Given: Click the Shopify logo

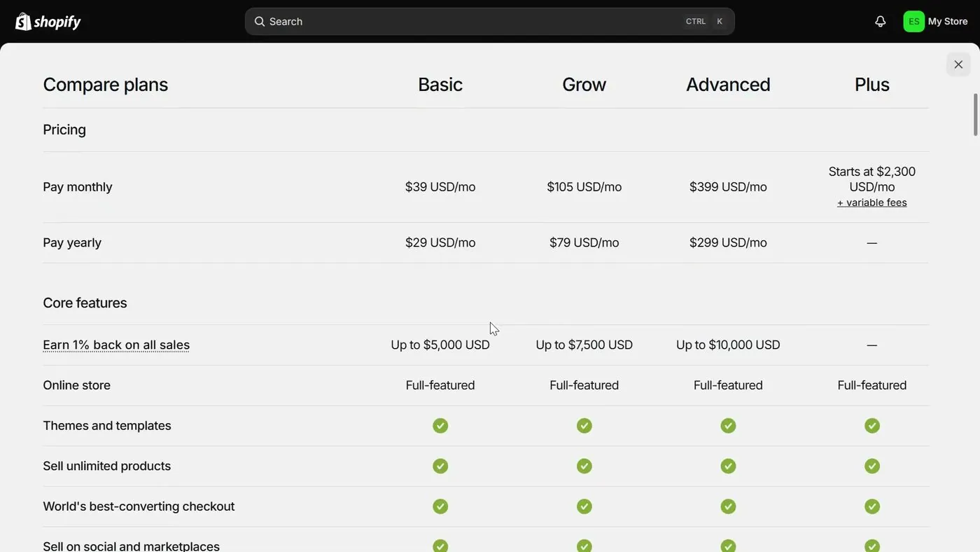Looking at the screenshot, I should (48, 22).
